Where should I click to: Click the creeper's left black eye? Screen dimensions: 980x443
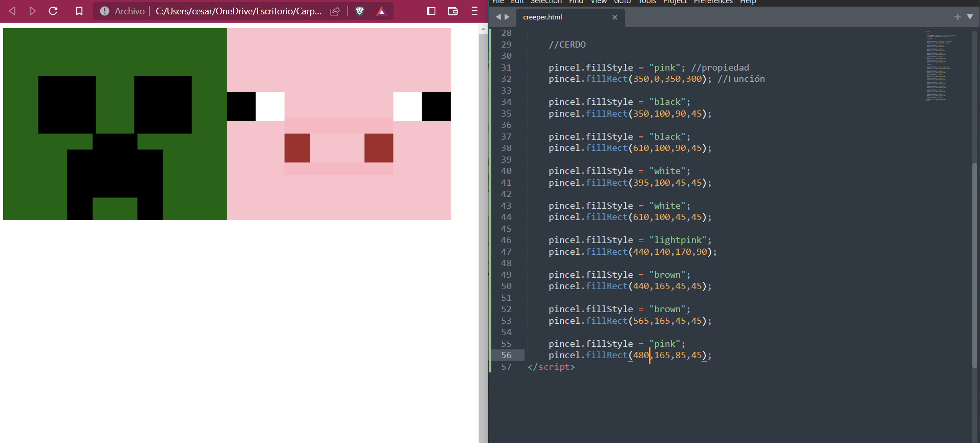pyautogui.click(x=67, y=105)
